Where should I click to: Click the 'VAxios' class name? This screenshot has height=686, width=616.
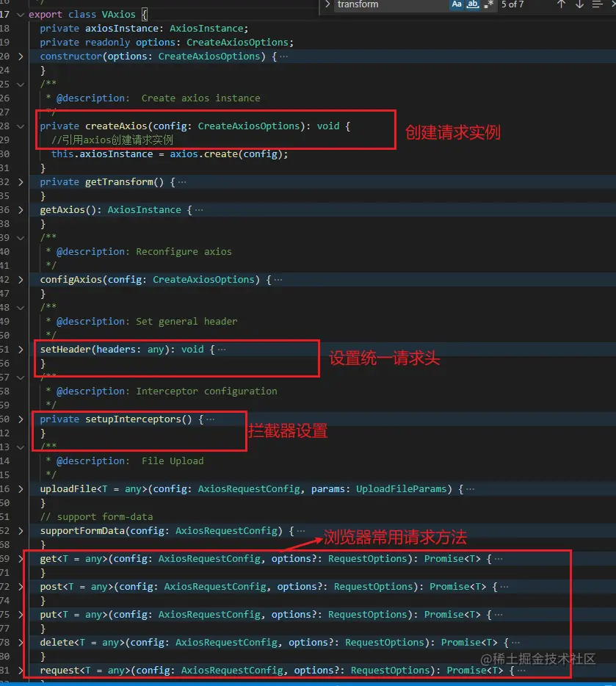[118, 15]
